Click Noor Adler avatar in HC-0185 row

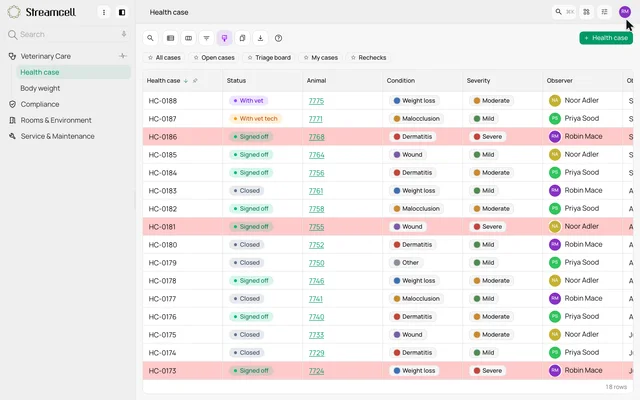click(554, 155)
